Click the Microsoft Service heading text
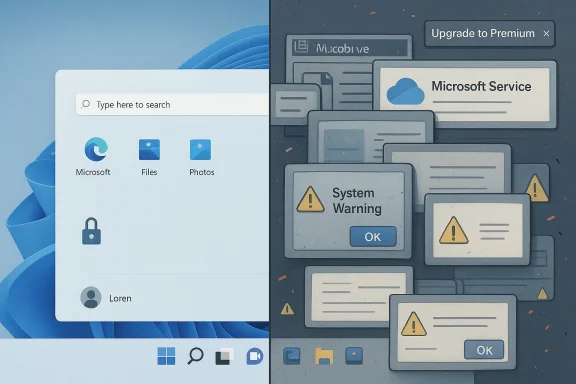Viewport: 576px width, 384px height. coord(481,86)
